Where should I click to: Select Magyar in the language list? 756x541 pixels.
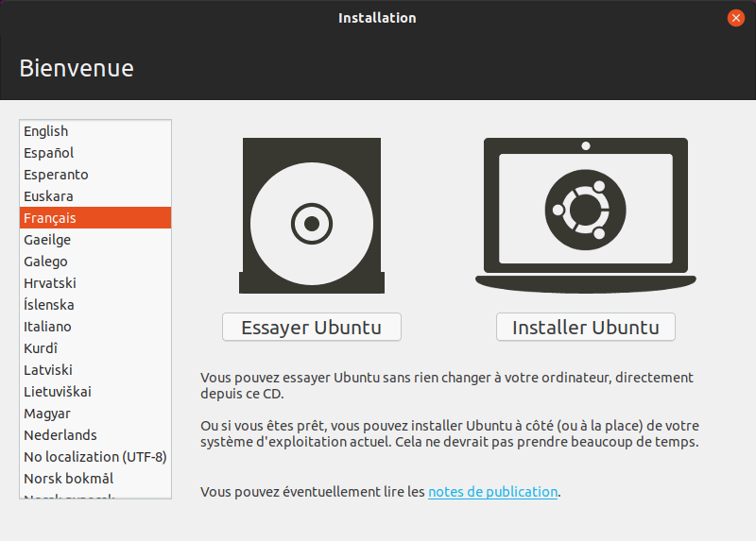[47, 414]
